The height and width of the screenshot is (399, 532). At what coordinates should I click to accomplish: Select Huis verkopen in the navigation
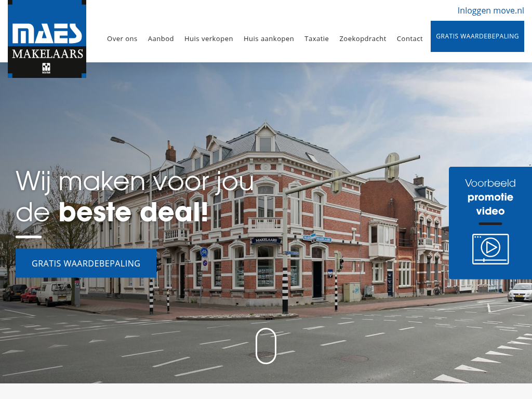tap(208, 38)
